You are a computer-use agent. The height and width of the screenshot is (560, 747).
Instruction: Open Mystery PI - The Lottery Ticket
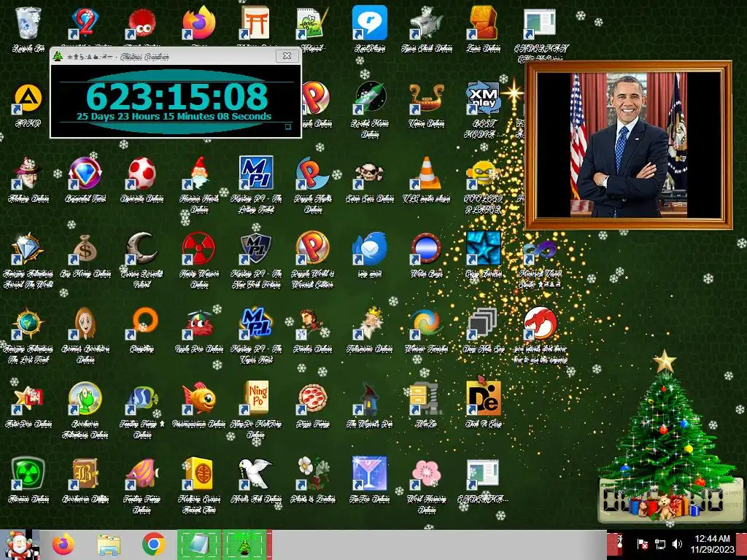pos(256,173)
